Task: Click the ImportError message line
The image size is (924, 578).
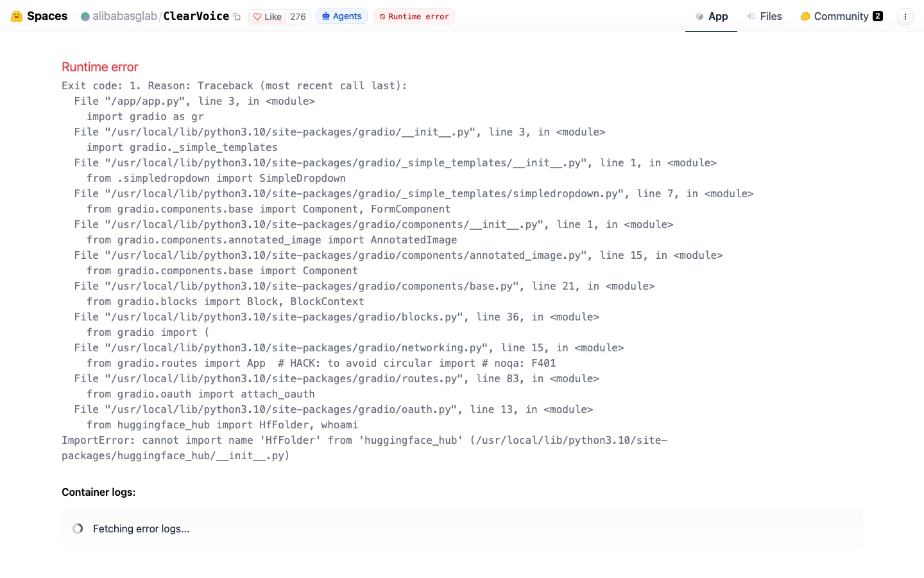Action: 364,448
